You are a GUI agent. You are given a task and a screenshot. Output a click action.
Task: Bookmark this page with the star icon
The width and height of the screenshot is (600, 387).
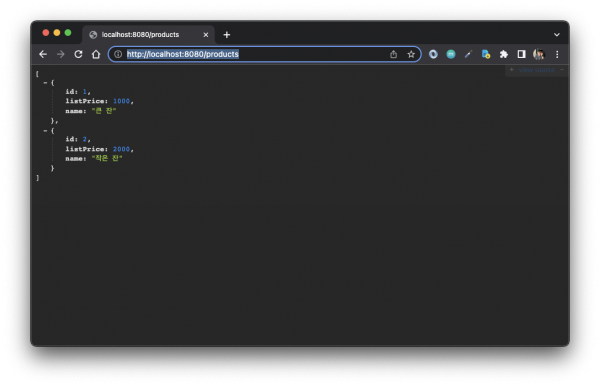pyautogui.click(x=411, y=54)
